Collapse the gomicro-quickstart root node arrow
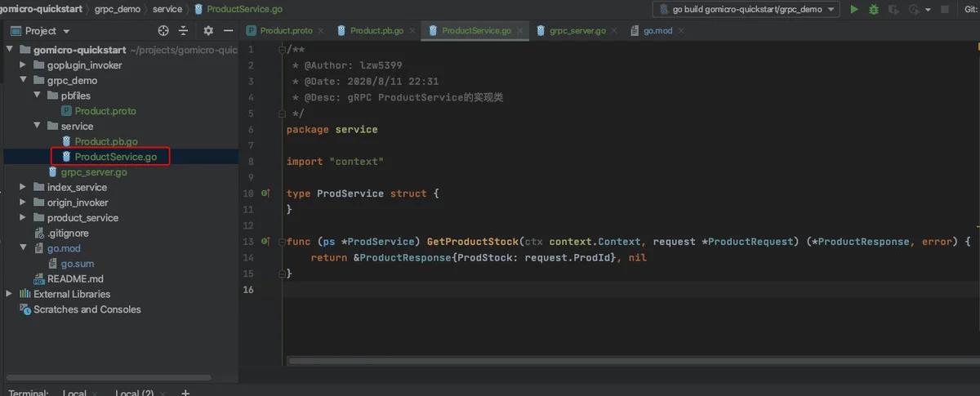 [10, 50]
